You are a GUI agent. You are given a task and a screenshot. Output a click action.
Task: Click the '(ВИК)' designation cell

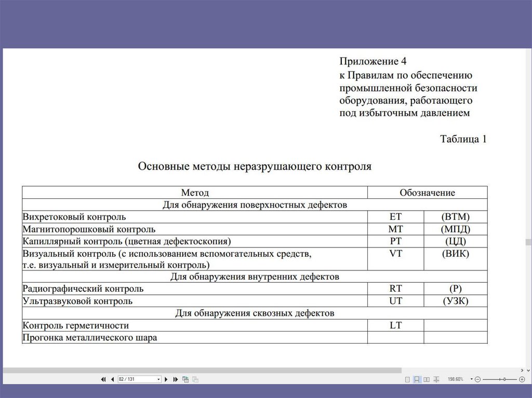[x=456, y=258]
